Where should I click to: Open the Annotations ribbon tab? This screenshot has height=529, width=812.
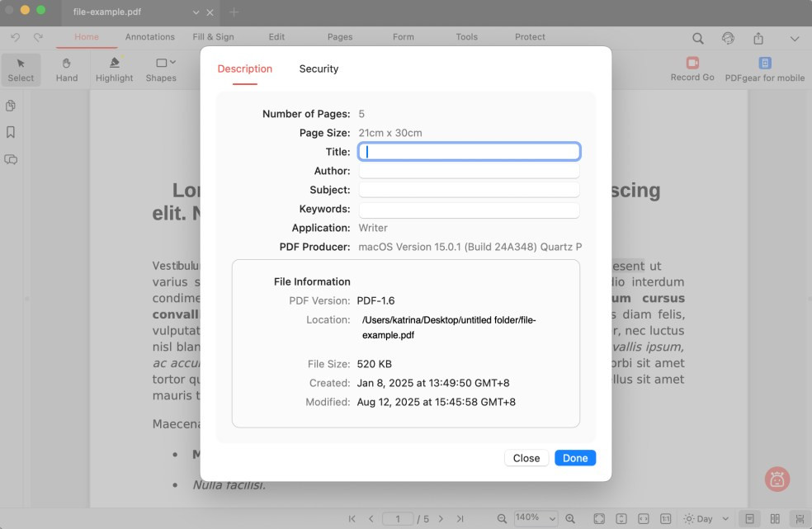pyautogui.click(x=149, y=37)
